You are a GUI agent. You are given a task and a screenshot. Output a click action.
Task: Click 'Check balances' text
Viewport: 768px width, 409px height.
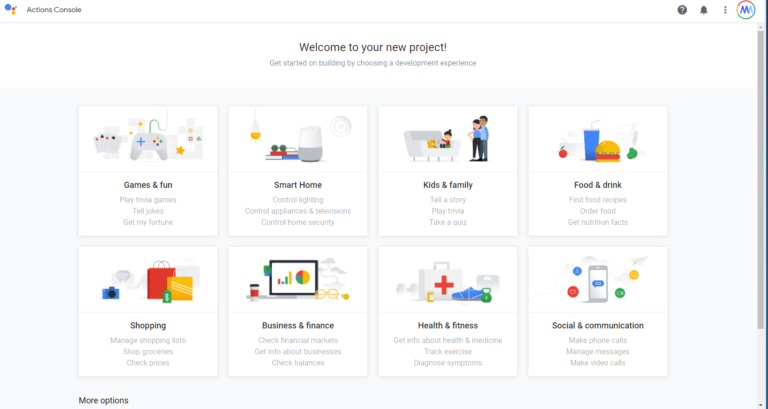298,363
